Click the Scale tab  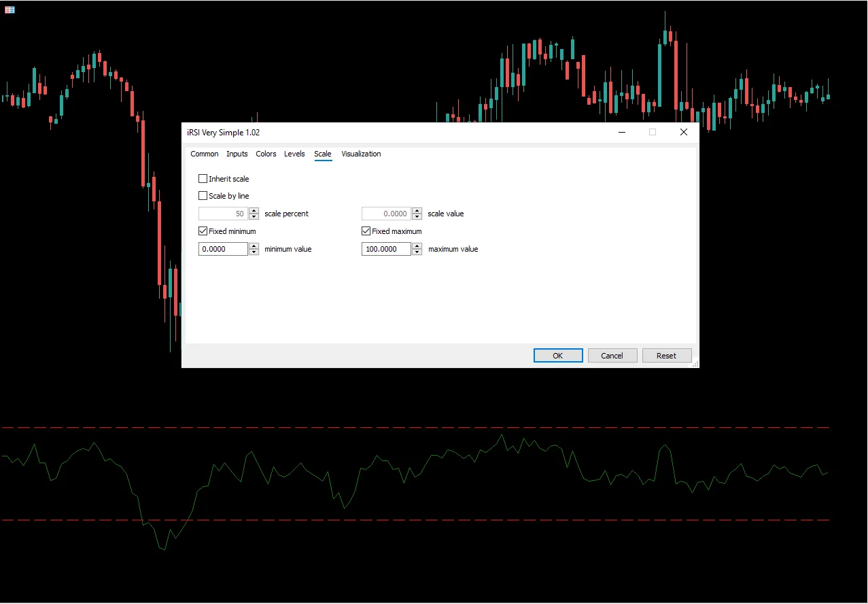(x=323, y=154)
